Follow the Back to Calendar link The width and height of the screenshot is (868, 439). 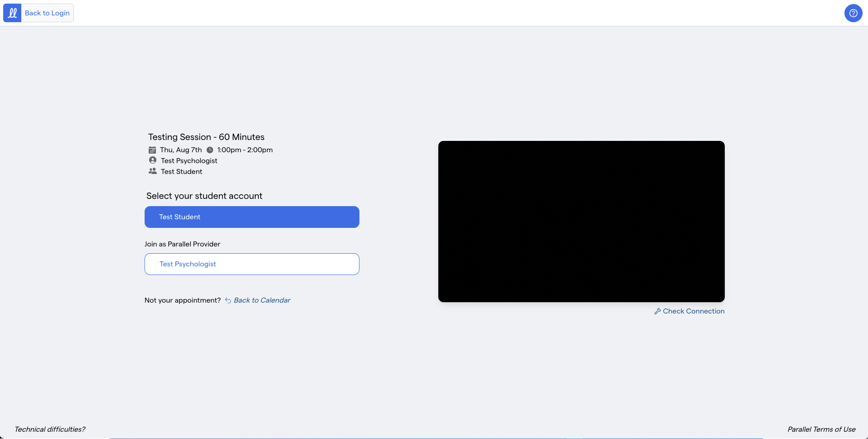tap(262, 300)
